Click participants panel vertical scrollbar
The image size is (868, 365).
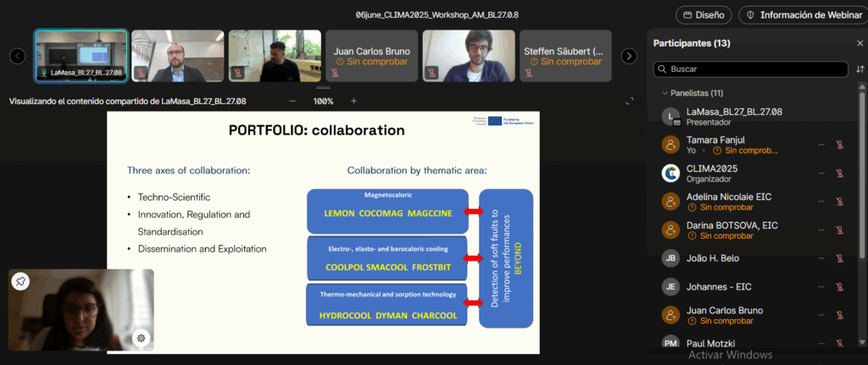coord(861,174)
